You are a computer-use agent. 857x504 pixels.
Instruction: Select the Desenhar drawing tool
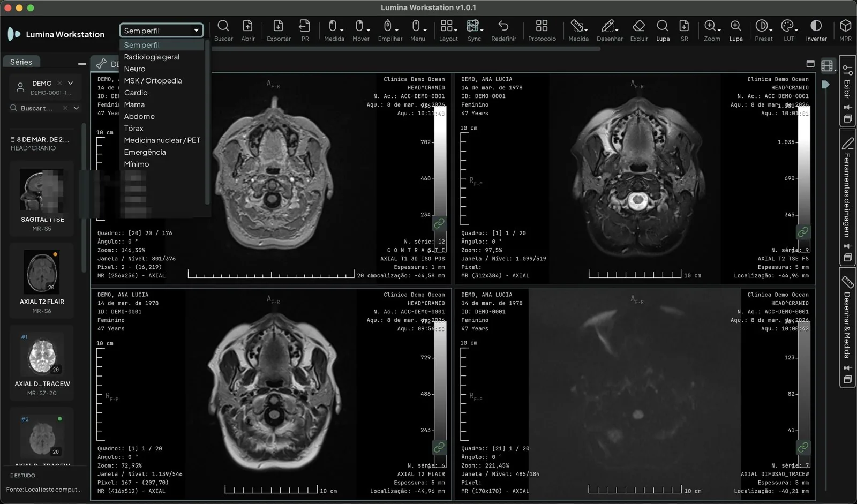point(610,31)
